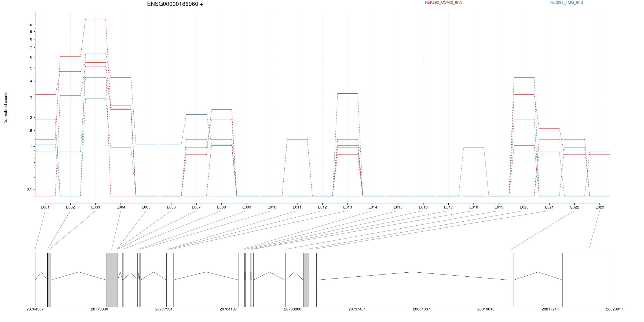Click exon label E004
The image size is (644, 322).
(x=121, y=207)
